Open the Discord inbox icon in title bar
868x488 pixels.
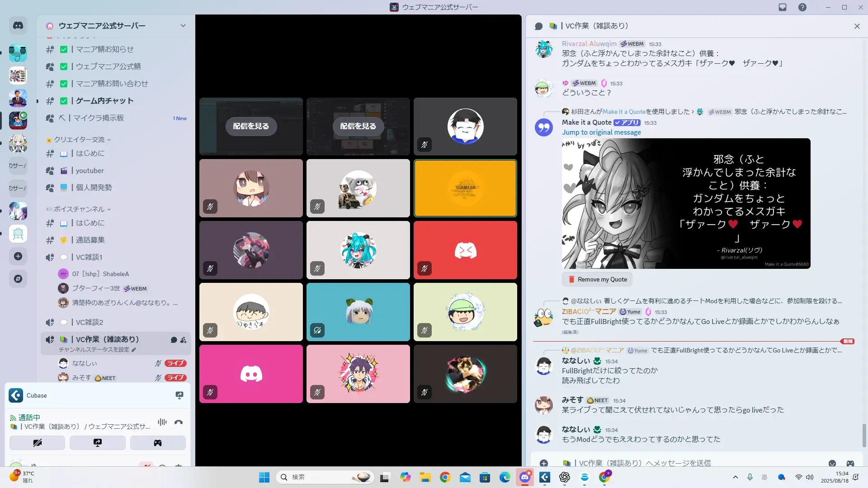[782, 7]
